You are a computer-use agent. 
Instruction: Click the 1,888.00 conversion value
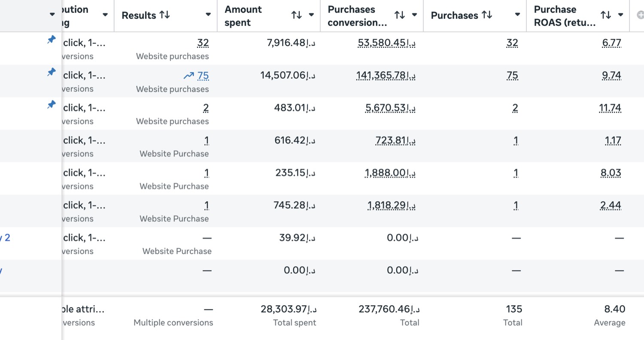coord(390,173)
